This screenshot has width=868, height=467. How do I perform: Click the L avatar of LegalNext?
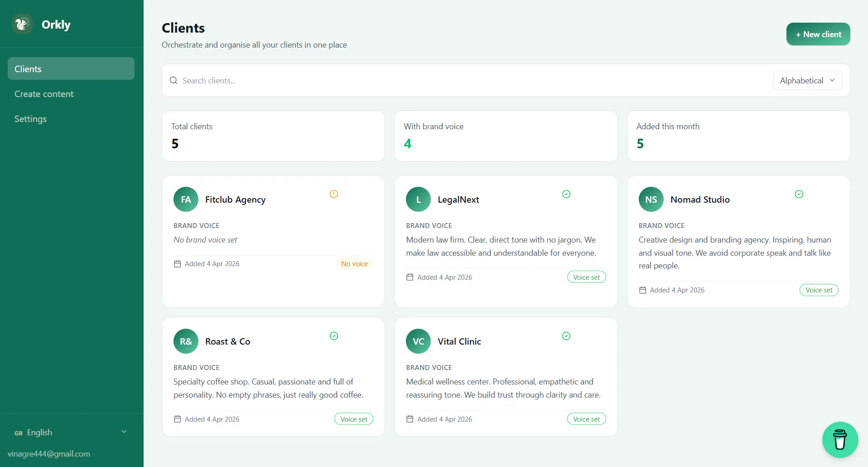click(x=419, y=199)
